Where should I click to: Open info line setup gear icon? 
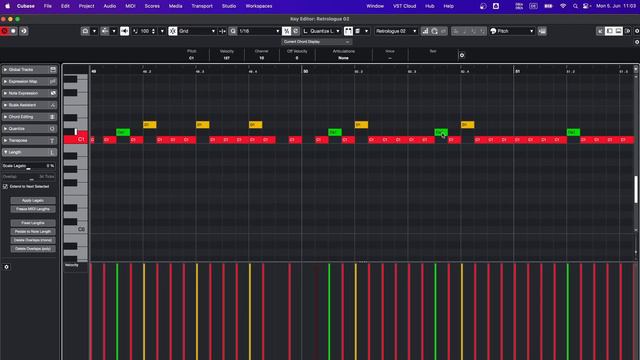point(462,55)
